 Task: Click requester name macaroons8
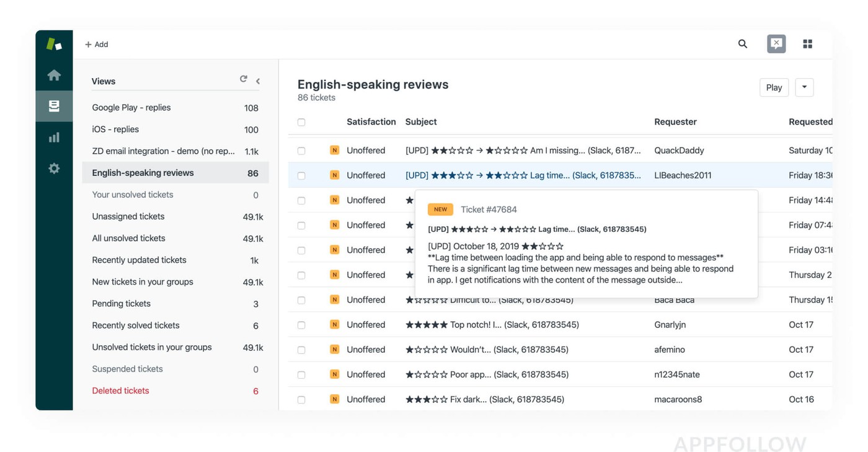pos(678,399)
